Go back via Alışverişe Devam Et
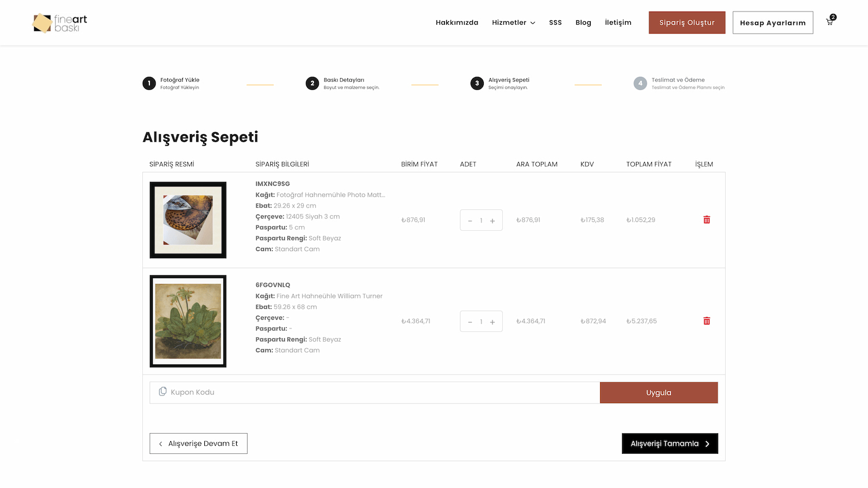 pyautogui.click(x=198, y=443)
